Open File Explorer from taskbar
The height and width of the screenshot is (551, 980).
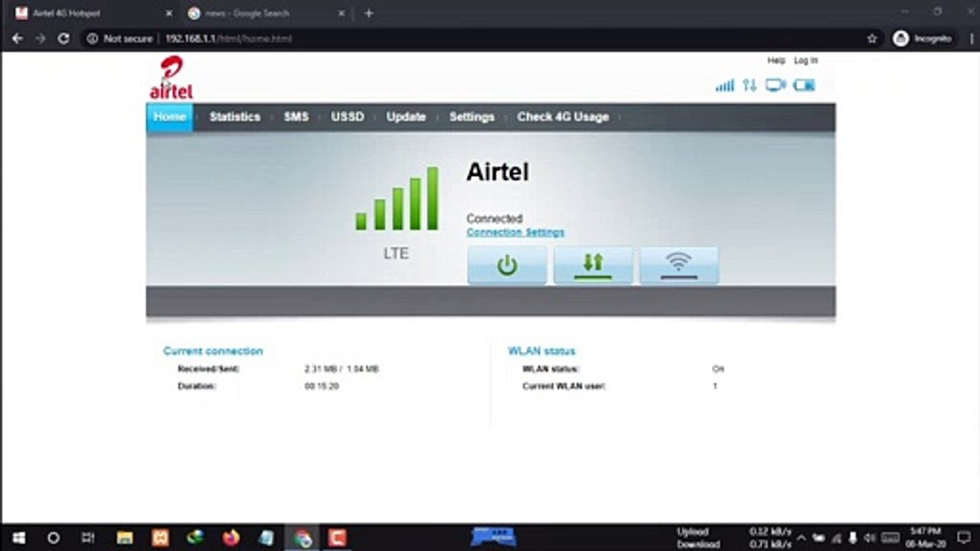click(125, 538)
